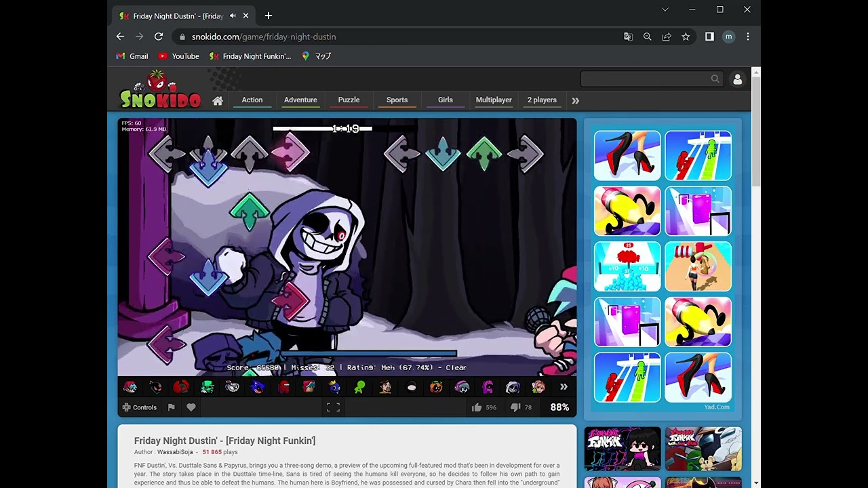Go back to the previous page
Screen dimensions: 868x488
(x=120, y=37)
